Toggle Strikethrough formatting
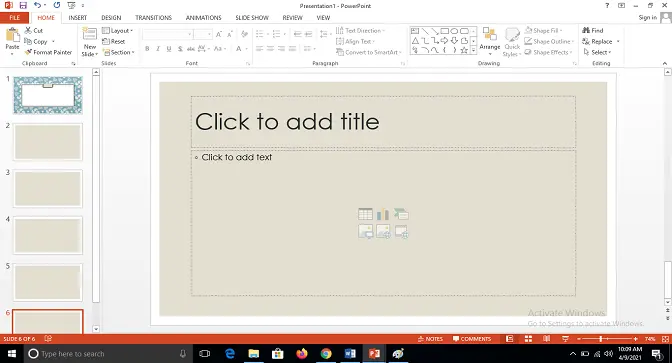 (191, 48)
